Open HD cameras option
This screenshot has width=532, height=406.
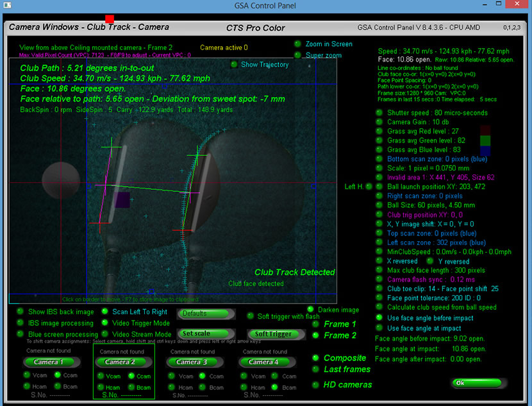click(x=315, y=385)
